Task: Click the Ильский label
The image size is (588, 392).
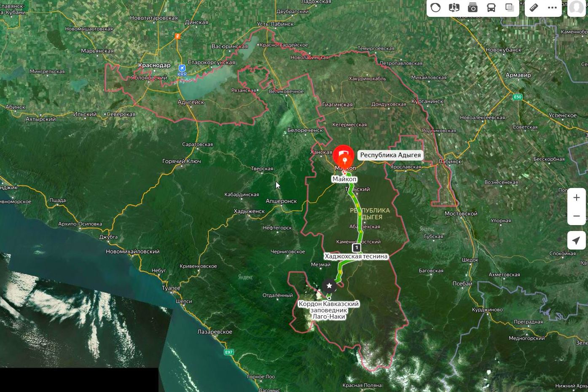Action: [x=85, y=114]
